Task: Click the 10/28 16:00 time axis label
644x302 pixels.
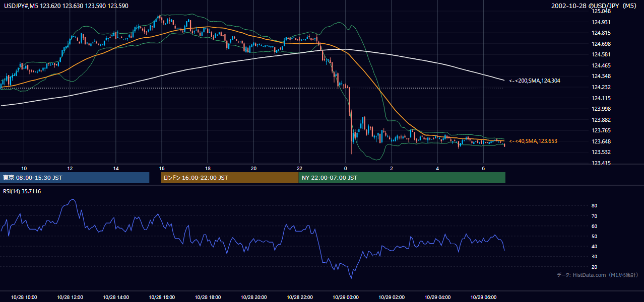Action: click(162, 297)
